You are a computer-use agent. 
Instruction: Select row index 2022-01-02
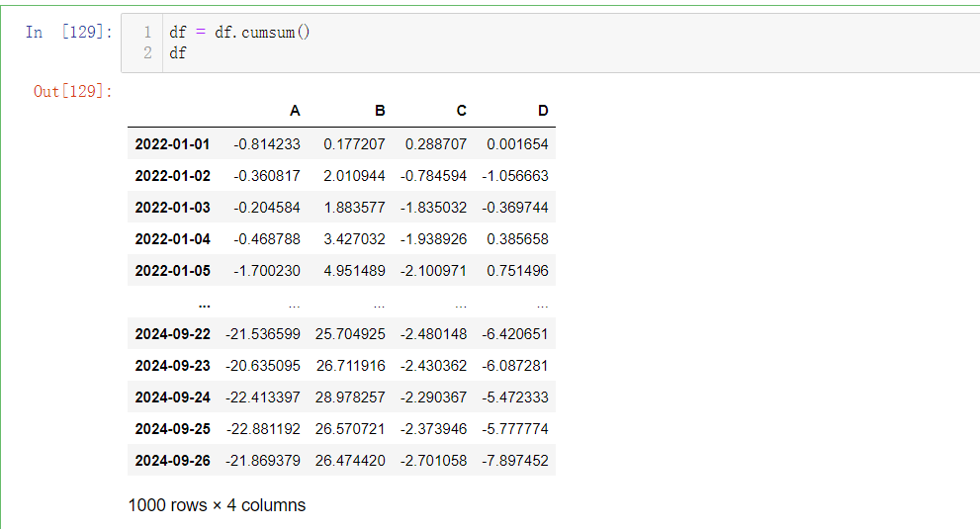[x=172, y=176]
